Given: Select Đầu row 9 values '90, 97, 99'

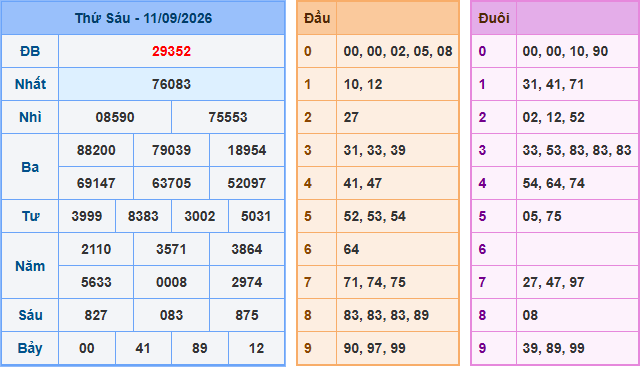Looking at the screenshot, I should (374, 348).
